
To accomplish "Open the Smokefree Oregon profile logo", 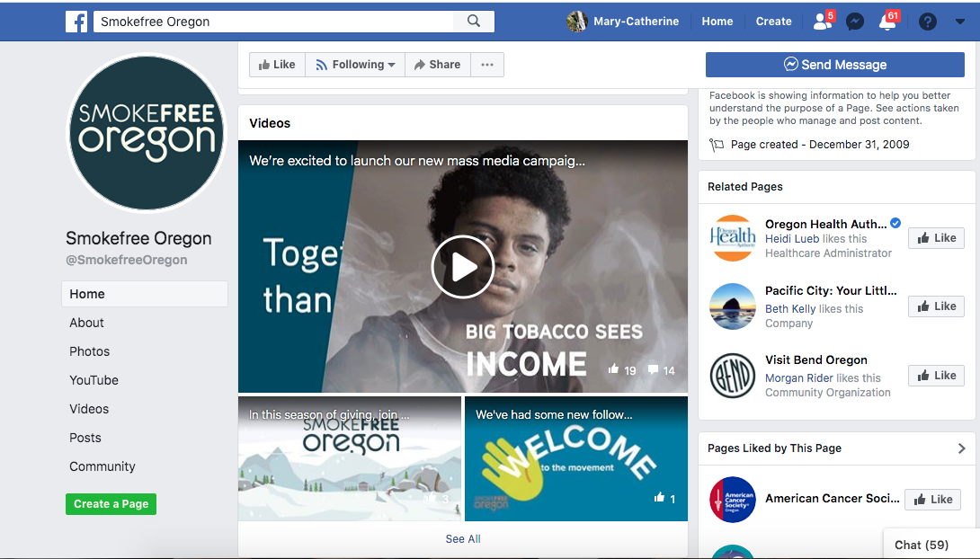I will 147,133.
